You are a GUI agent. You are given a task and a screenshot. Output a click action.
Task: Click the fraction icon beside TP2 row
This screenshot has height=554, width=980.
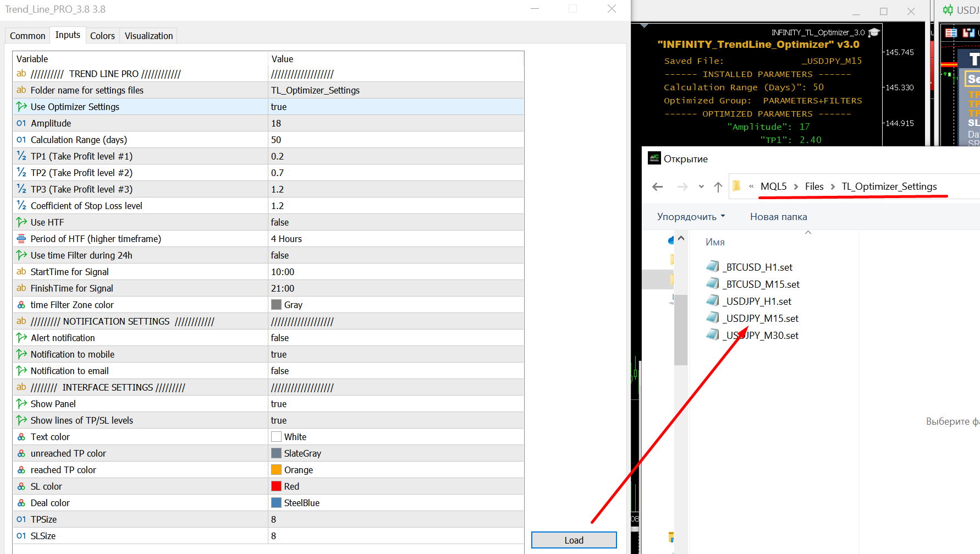21,173
